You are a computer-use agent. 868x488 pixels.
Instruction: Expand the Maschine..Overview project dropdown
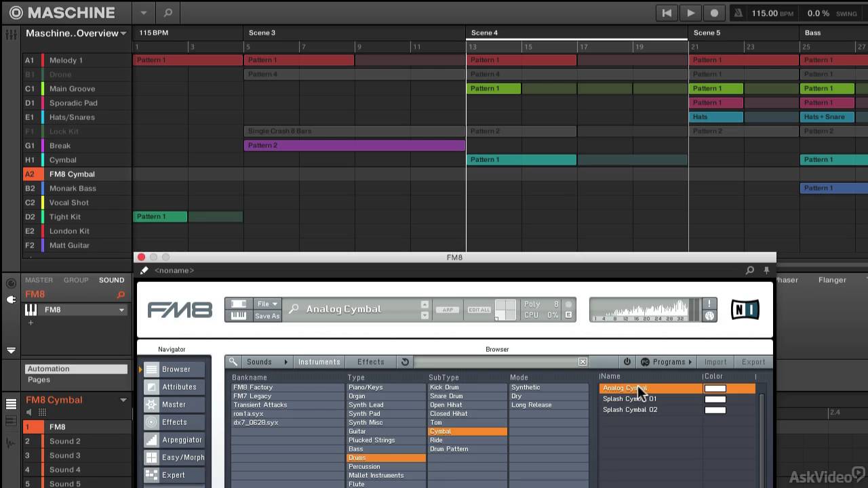tap(123, 33)
